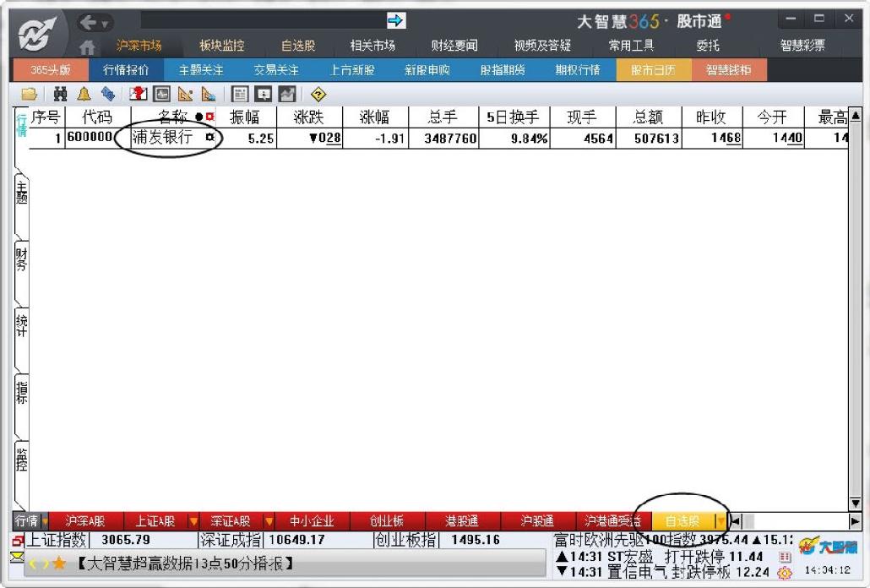Expand the back button history dropdown arrow

(x=104, y=24)
